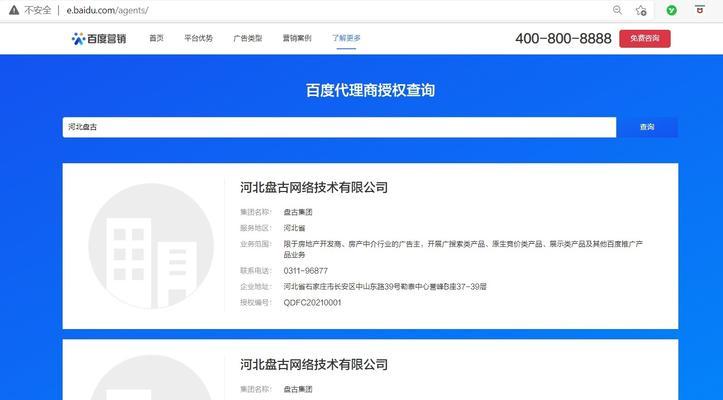Click the 不安全 security label
The width and height of the screenshot is (723, 400).
37,10
